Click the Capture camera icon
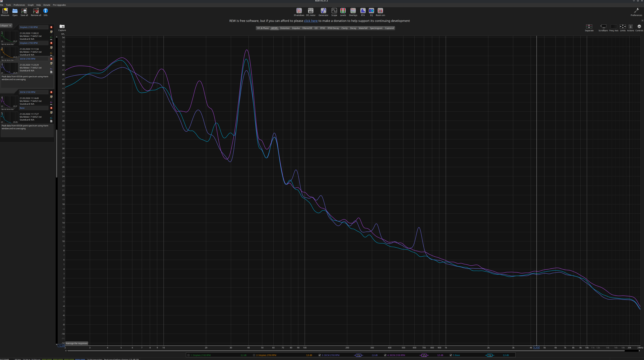Image resolution: width=644 pixels, height=360 pixels. [62, 27]
